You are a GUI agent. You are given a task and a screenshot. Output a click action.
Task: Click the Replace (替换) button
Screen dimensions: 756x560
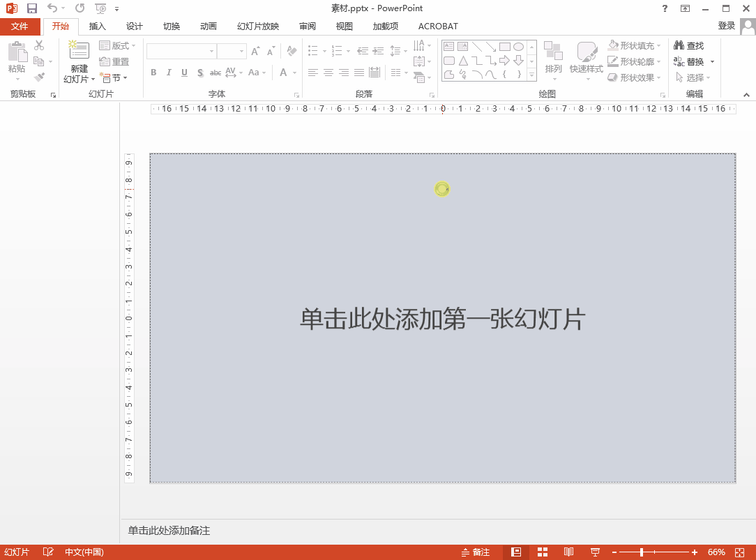click(x=690, y=61)
